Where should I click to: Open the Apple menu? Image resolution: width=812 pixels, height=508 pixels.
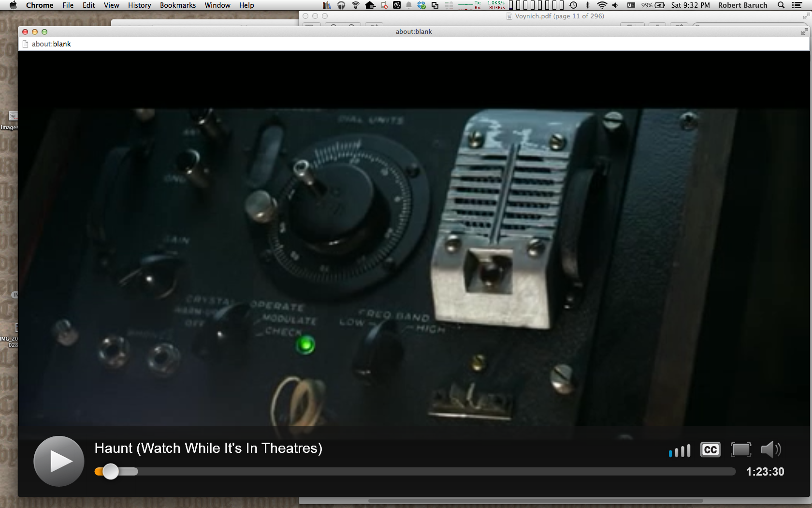(x=13, y=5)
